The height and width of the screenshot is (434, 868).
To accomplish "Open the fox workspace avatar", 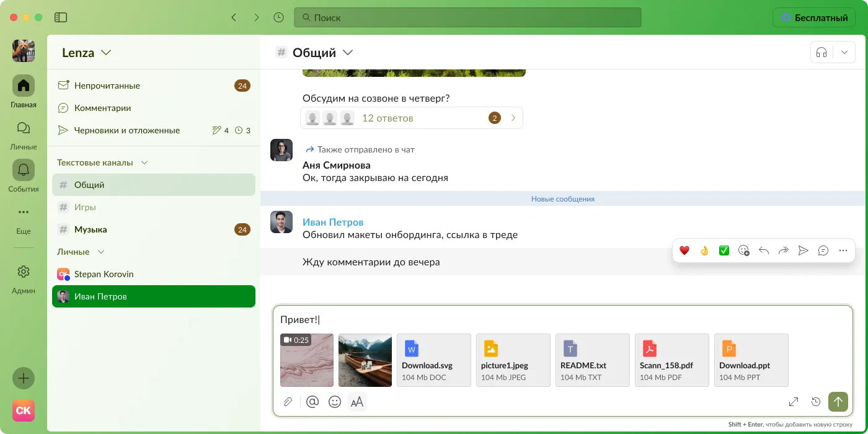I will coord(24,51).
